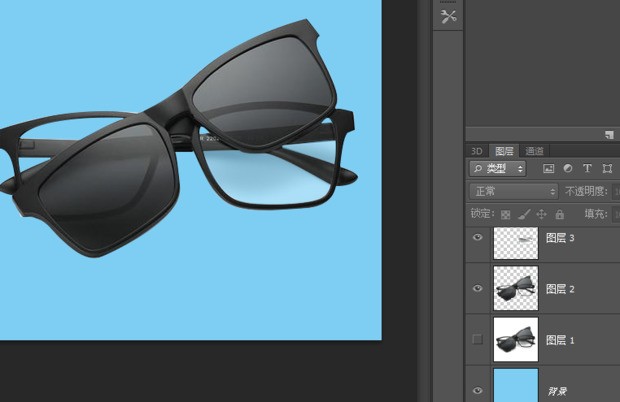Lock image pixels brush icon
620x402 pixels.
523,214
